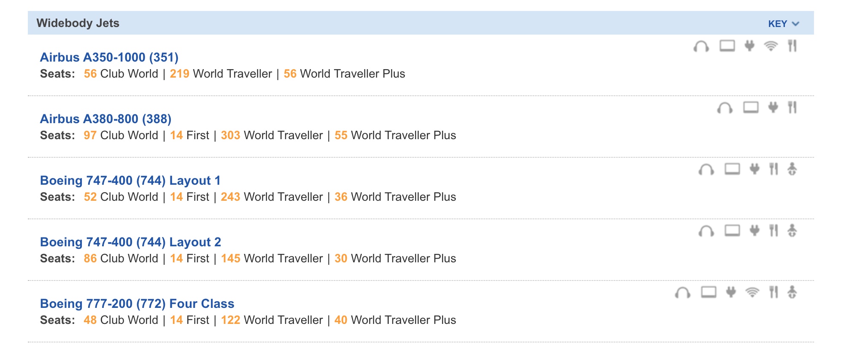Viewport: 868px width, 345px height.
Task: Click the power outlet icon for 747-400 Layout 2
Action: (754, 231)
